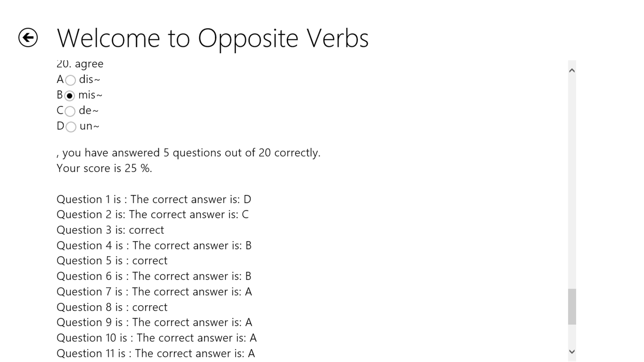Click the vertical scrollbar thumb
The image size is (644, 362).
coord(572,307)
